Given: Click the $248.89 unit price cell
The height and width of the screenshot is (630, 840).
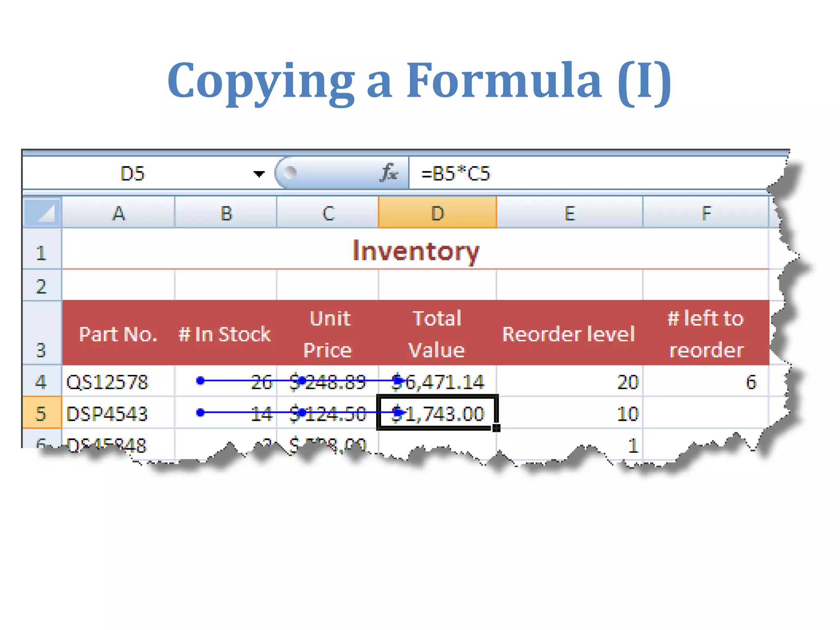Looking at the screenshot, I should tap(328, 381).
